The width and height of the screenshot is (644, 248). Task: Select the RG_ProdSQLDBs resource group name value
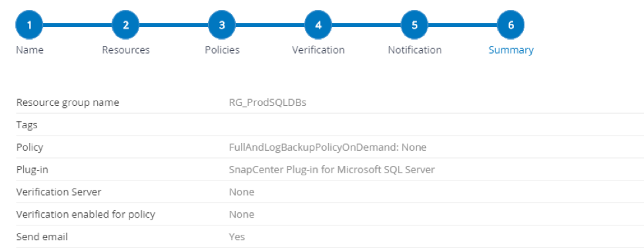coord(268,103)
